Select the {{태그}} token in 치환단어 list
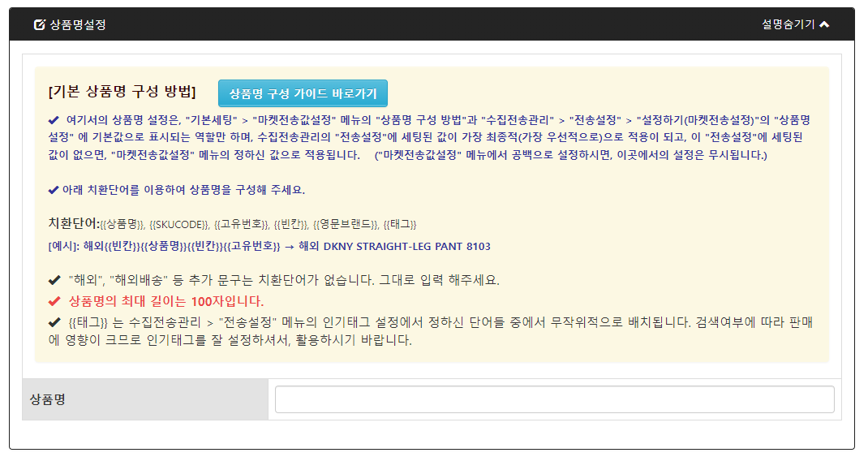The image size is (868, 457). point(400,224)
